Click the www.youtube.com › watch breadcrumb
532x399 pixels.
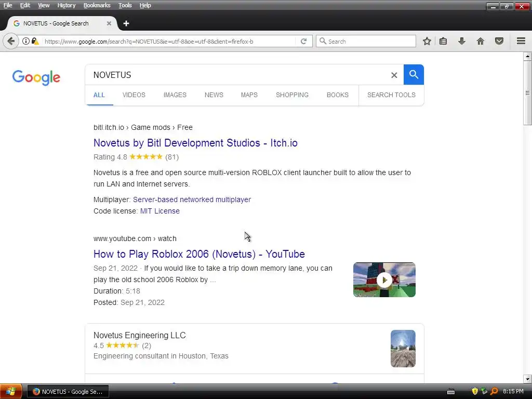tap(135, 238)
